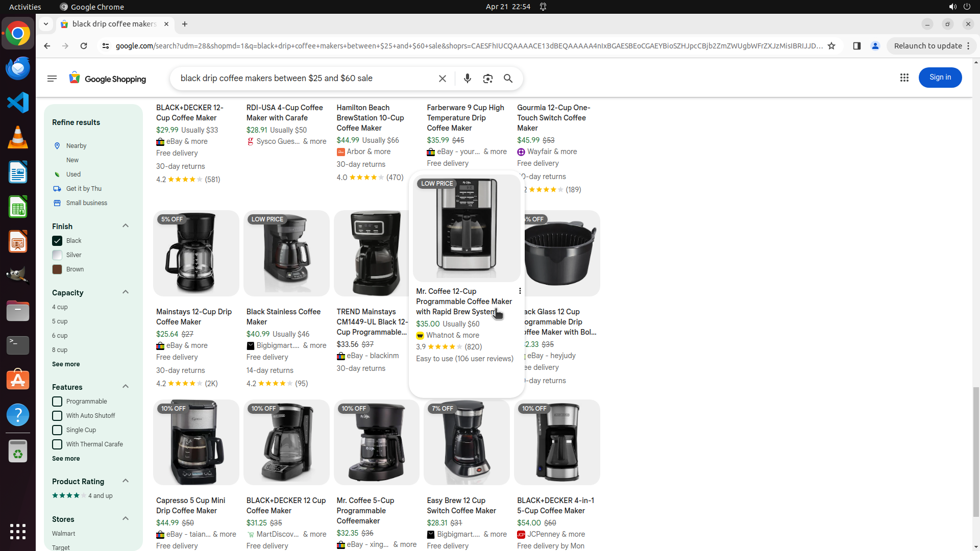Collapse the Capacity filter section
The height and width of the screenshot is (551, 980).
pos(126,292)
